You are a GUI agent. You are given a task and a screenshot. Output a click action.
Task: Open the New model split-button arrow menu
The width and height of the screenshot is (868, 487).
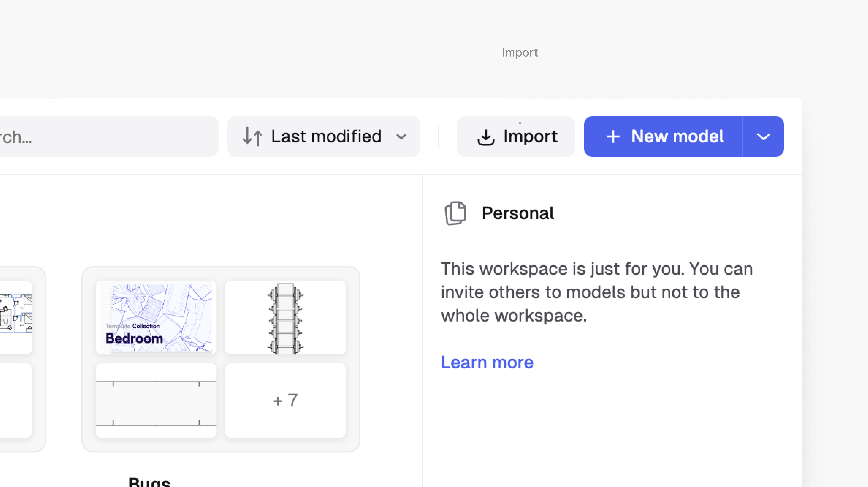pyautogui.click(x=763, y=137)
